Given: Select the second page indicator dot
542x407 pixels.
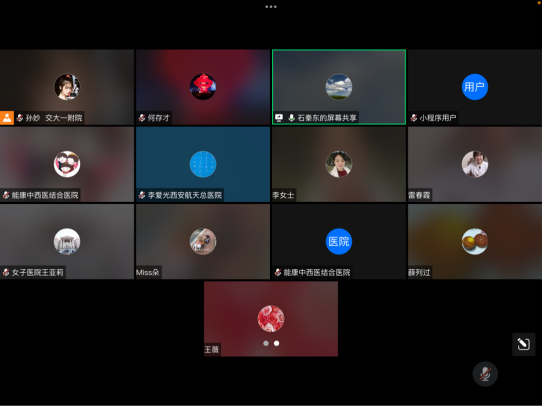Looking at the screenshot, I should [277, 343].
